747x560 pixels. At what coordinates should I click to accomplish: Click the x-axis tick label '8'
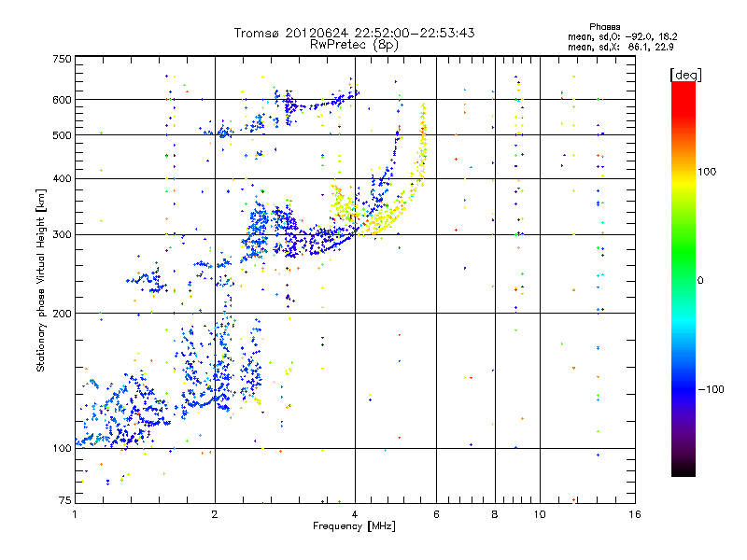point(495,514)
